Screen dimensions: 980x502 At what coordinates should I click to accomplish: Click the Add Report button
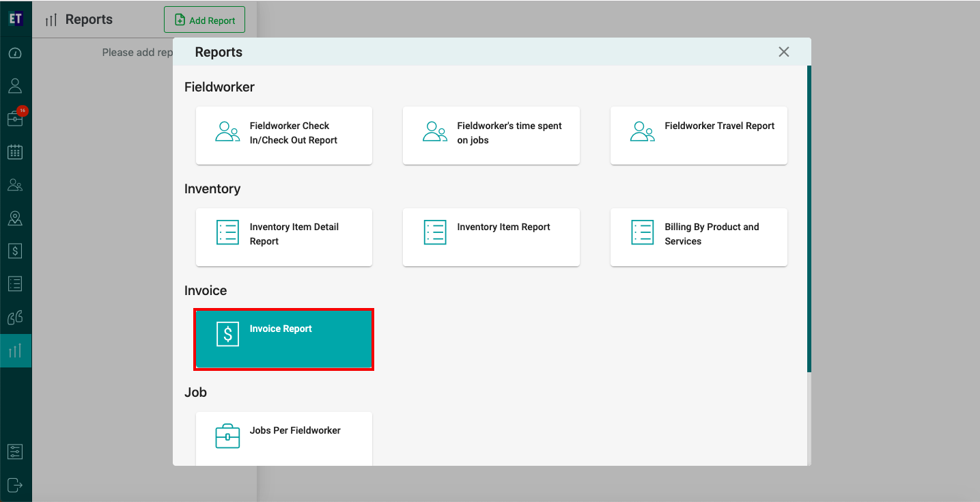point(205,20)
